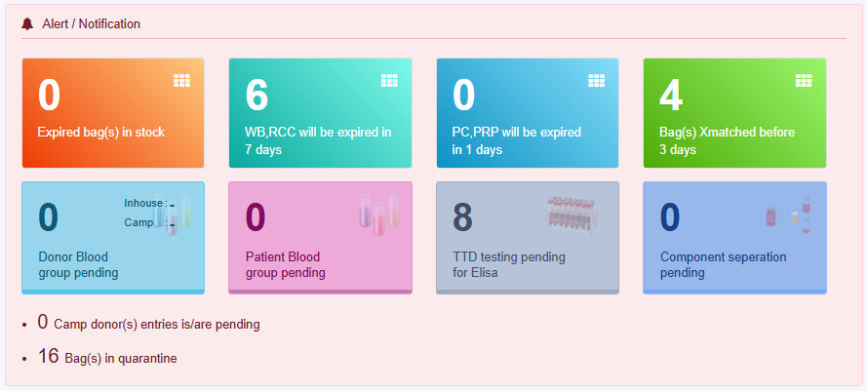
Task: Click the Alert / Notification header text
Action: point(92,23)
